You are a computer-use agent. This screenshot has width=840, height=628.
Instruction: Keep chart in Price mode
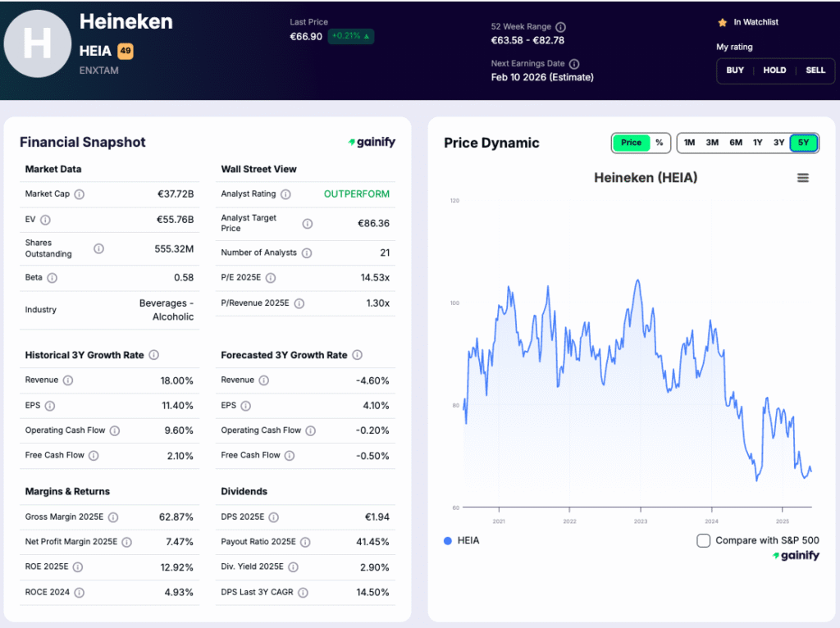[630, 143]
